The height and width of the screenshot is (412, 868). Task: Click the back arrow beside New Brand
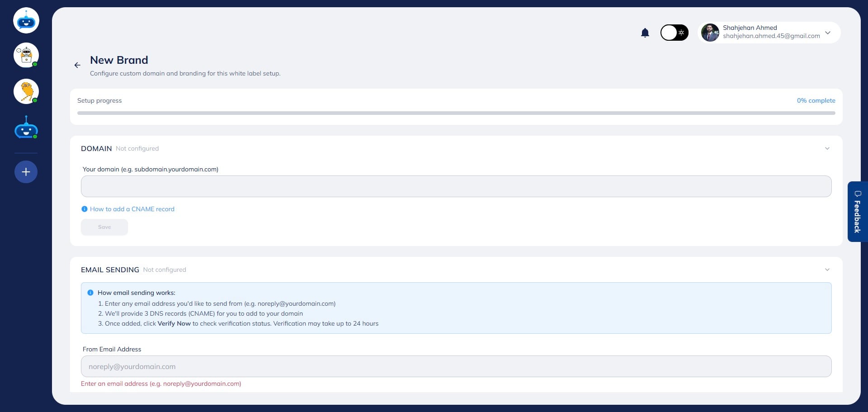click(x=77, y=65)
